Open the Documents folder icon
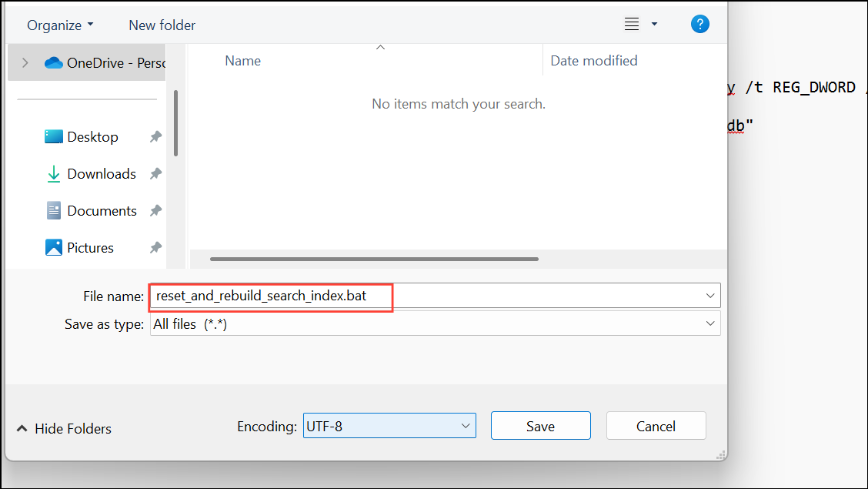 point(54,209)
